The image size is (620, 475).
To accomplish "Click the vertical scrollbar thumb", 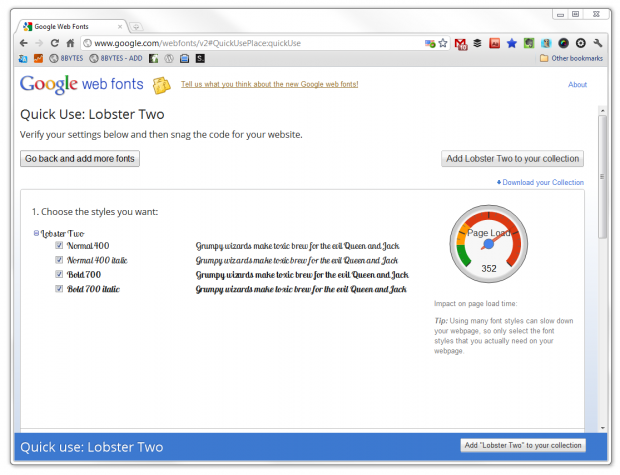I will [x=602, y=177].
